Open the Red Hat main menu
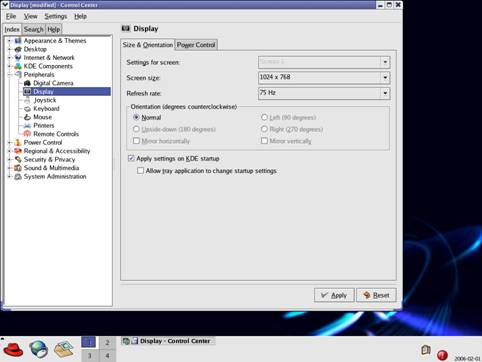482x362 pixels. click(13, 349)
